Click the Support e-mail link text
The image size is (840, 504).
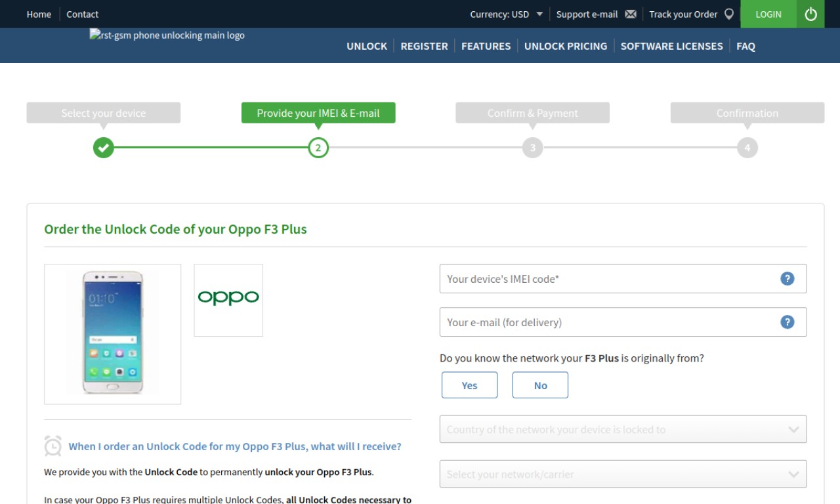tap(587, 14)
